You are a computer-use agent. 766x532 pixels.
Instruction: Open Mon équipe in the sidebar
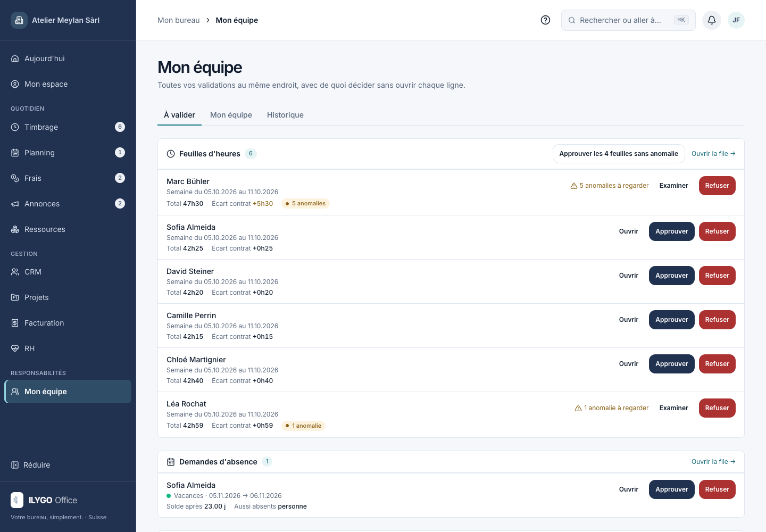68,392
